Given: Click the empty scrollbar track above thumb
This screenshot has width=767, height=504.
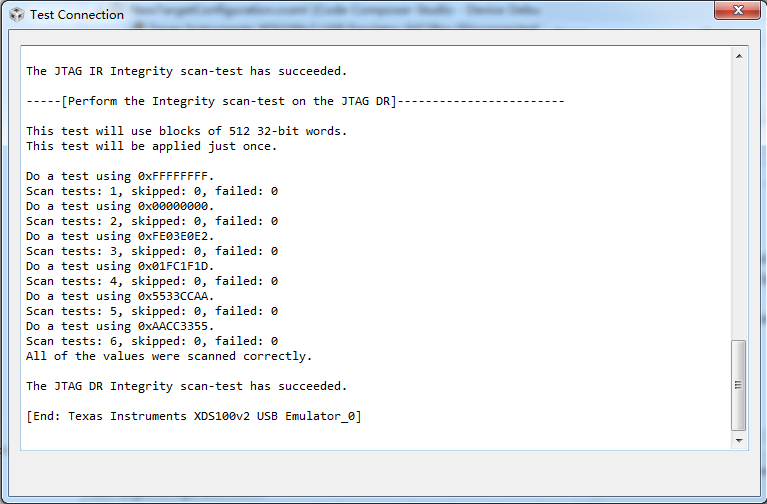Looking at the screenshot, I should (739, 200).
